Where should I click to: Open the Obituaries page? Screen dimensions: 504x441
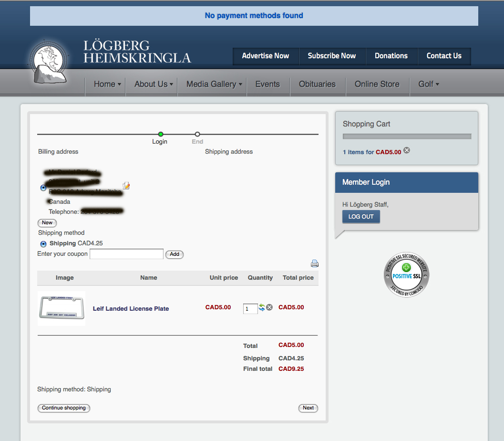pyautogui.click(x=317, y=84)
